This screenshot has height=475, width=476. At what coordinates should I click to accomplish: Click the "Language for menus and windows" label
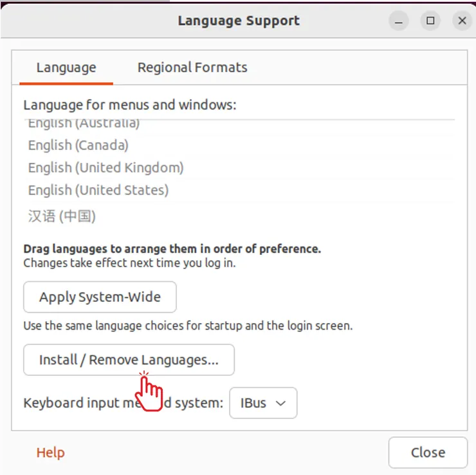tap(130, 104)
